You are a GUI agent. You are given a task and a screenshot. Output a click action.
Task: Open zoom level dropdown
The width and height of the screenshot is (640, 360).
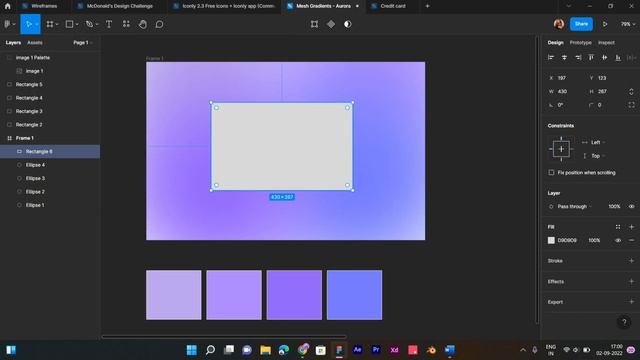point(628,24)
